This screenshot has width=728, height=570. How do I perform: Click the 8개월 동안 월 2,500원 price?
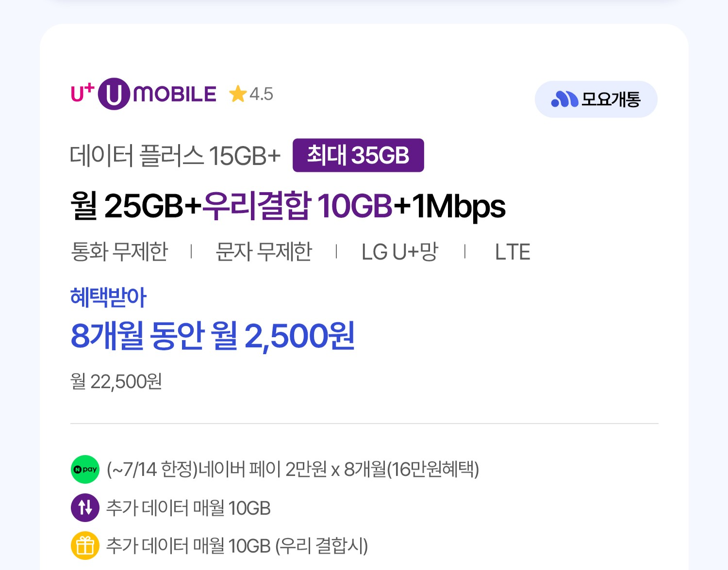(x=213, y=336)
